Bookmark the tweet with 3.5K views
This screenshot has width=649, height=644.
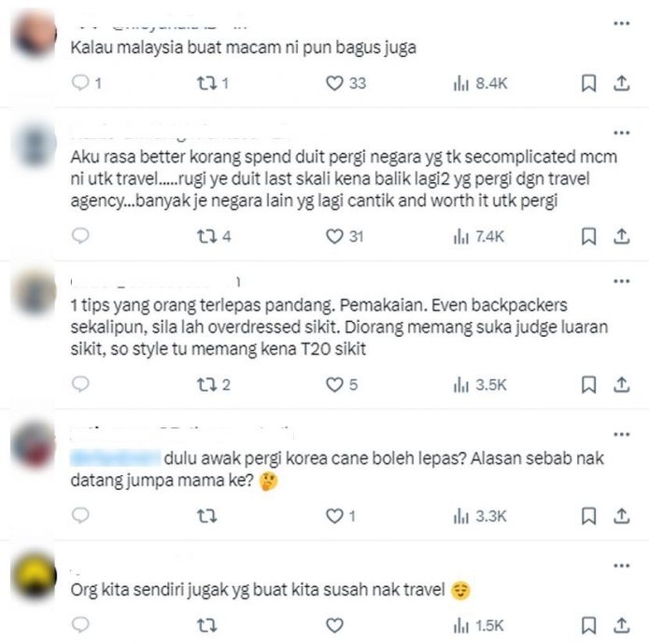click(x=588, y=385)
